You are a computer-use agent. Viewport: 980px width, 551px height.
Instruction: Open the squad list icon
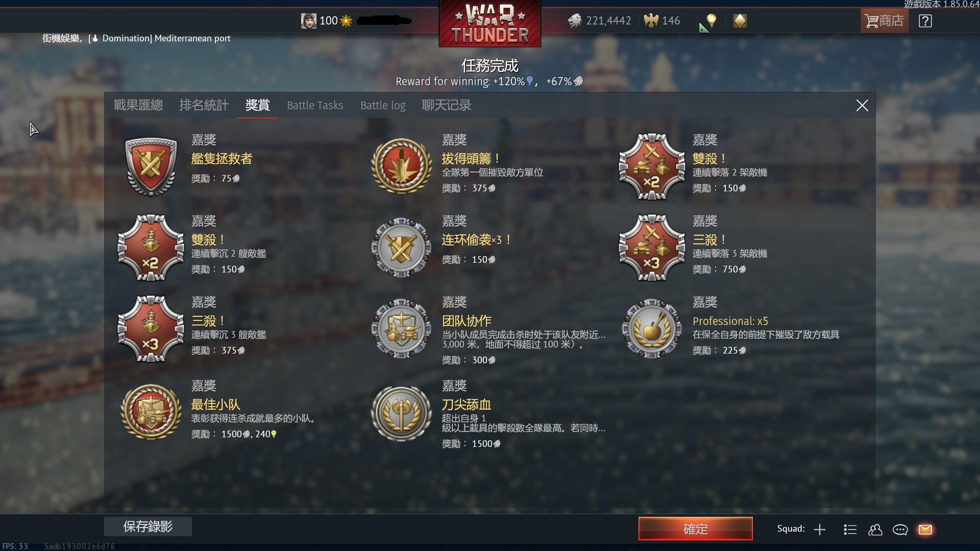coord(850,530)
